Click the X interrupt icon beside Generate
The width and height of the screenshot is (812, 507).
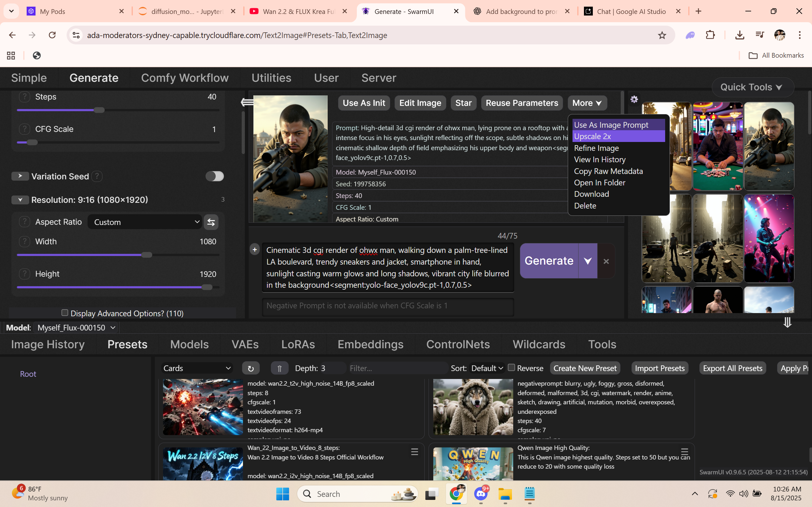(606, 261)
